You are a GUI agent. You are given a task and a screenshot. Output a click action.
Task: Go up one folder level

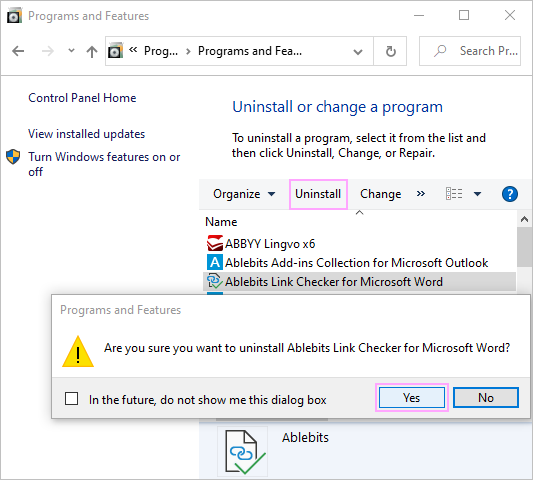coord(92,51)
